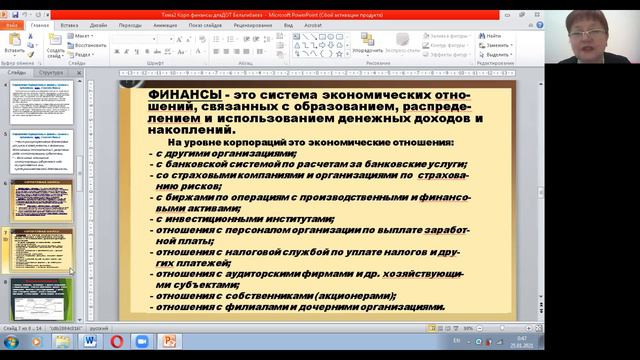This screenshot has width=640, height=360.
Task: Click the Strikethrough text icon
Action: tap(157, 52)
